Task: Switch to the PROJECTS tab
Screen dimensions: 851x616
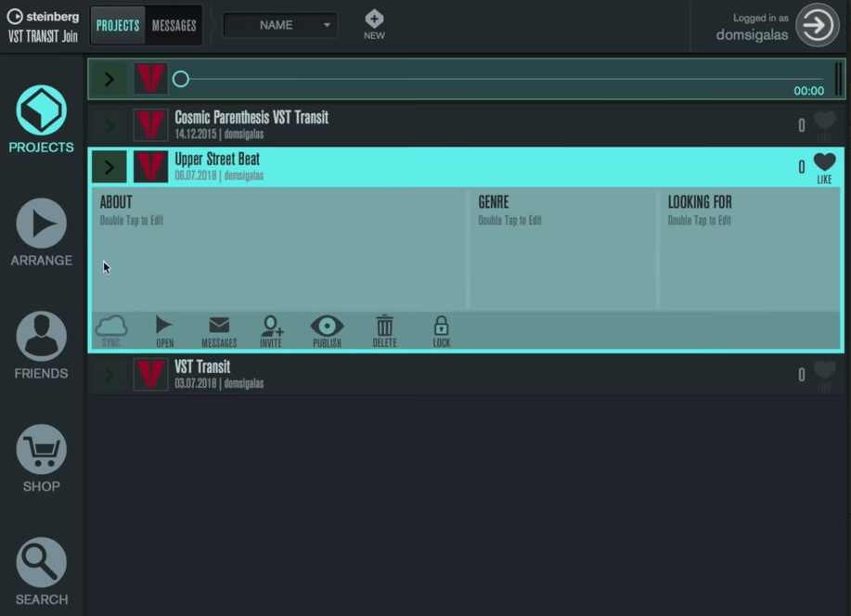Action: click(x=118, y=25)
